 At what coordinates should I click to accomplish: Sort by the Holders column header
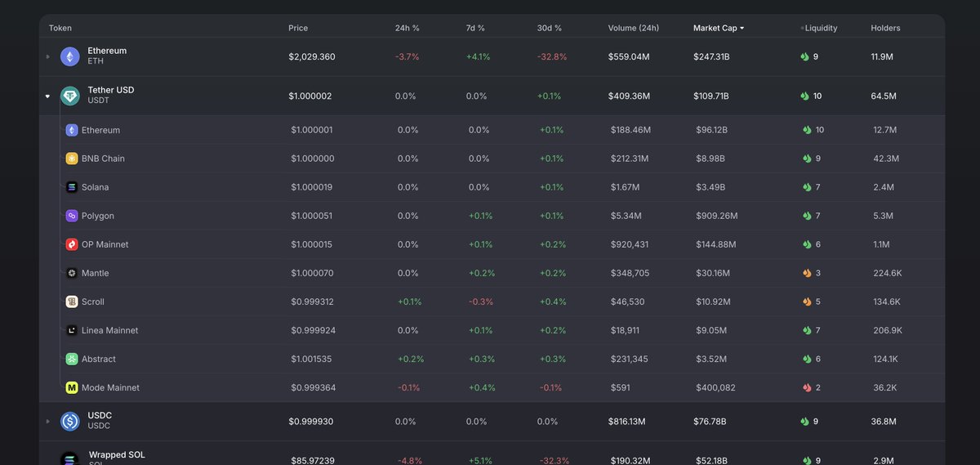(886, 28)
